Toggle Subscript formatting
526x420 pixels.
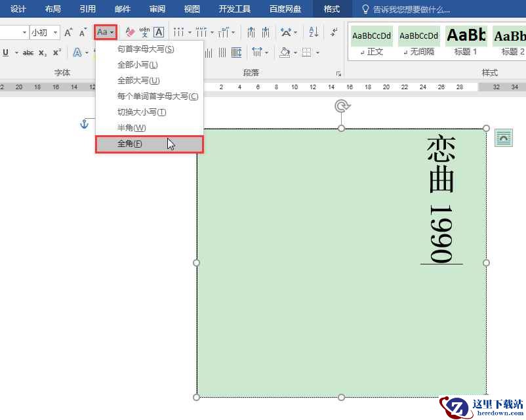tap(43, 52)
